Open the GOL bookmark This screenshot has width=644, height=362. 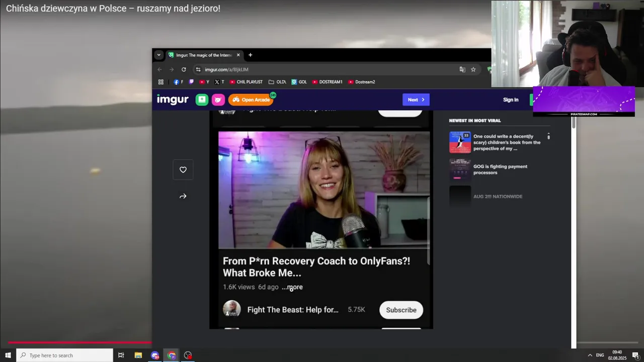(x=299, y=82)
